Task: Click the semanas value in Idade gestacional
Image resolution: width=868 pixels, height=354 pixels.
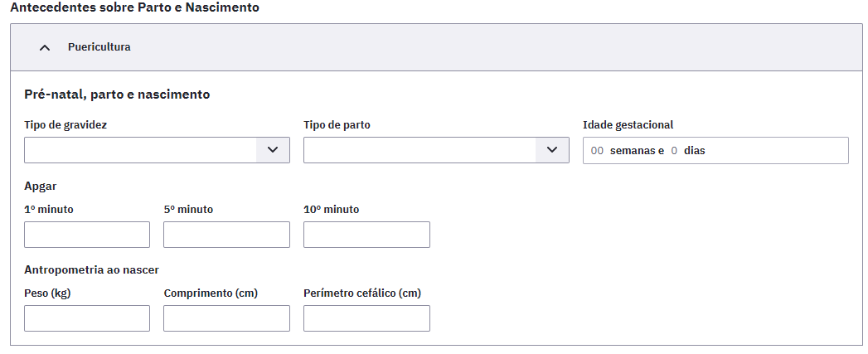Action: pos(597,151)
